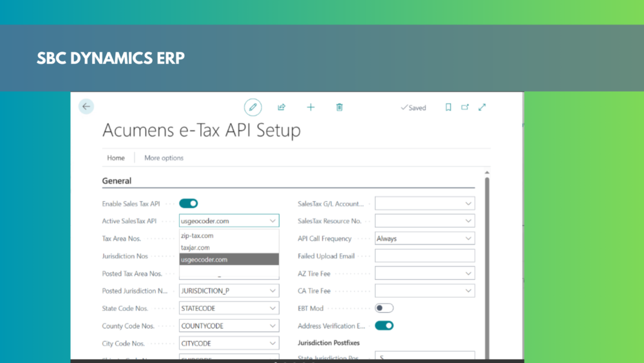This screenshot has width=644, height=363.
Task: Open the SalesTax G/L Account dropdown
Action: point(468,204)
